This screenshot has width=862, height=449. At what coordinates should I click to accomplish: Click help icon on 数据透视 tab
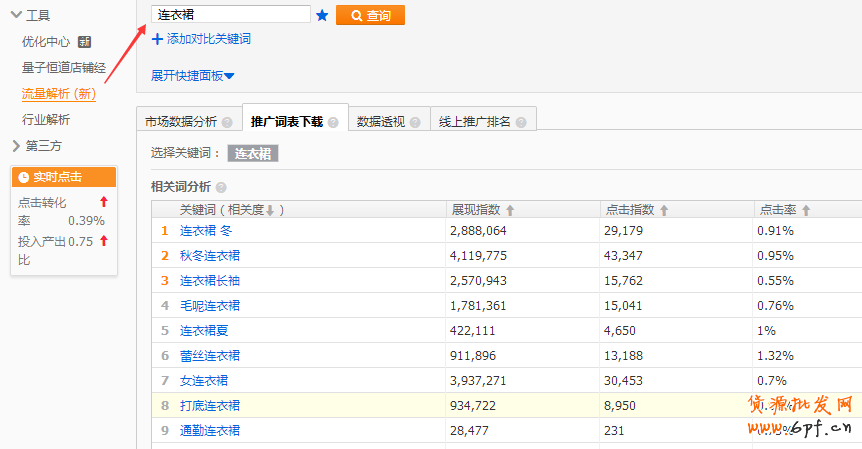click(415, 123)
